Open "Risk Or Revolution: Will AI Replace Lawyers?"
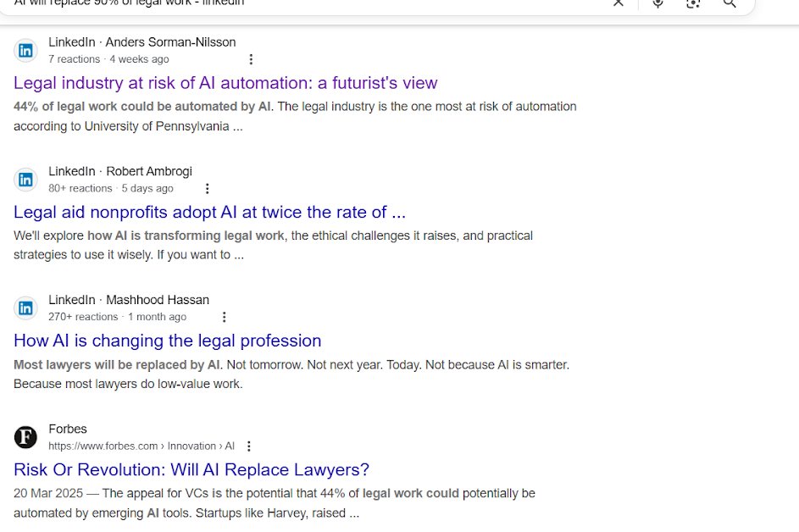The width and height of the screenshot is (799, 532). tap(191, 469)
